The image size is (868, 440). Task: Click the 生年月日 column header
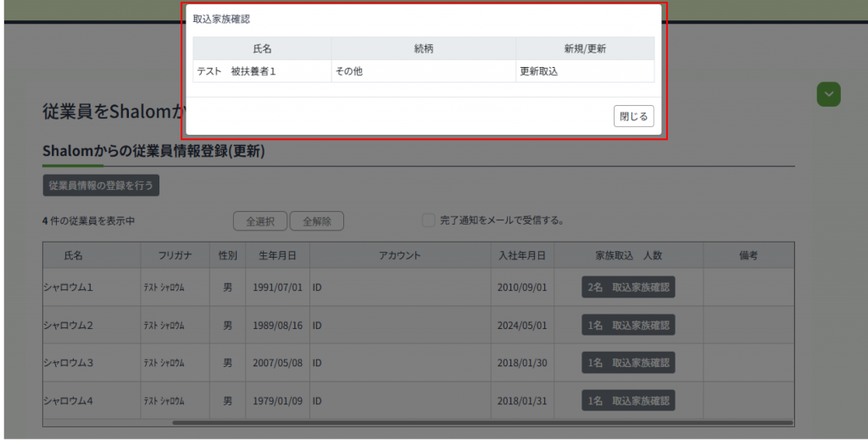(x=277, y=255)
